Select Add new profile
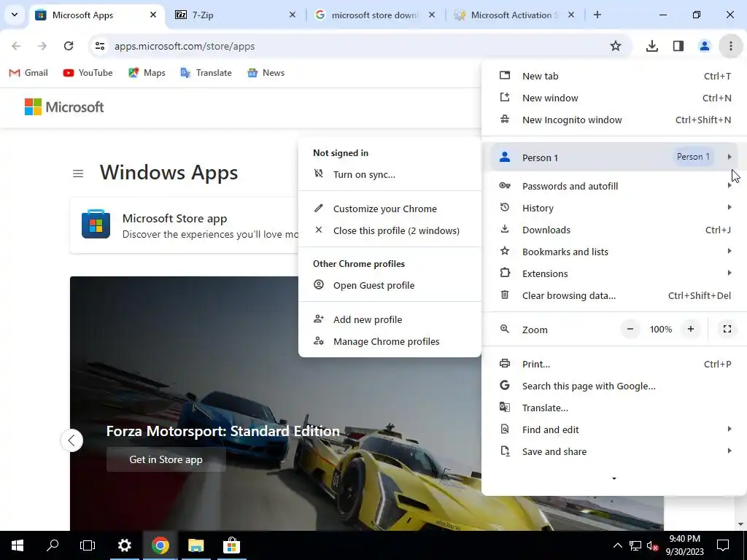The image size is (747, 560). click(390, 320)
